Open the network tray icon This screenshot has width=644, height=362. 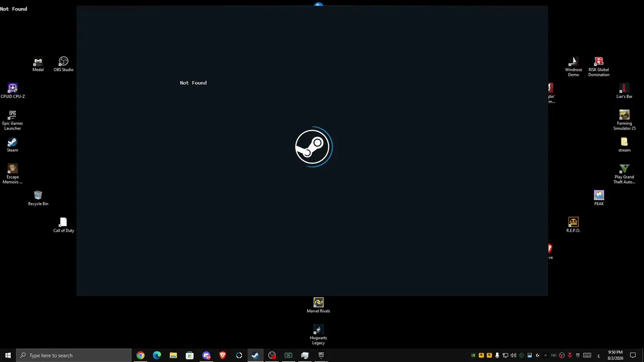point(505,355)
